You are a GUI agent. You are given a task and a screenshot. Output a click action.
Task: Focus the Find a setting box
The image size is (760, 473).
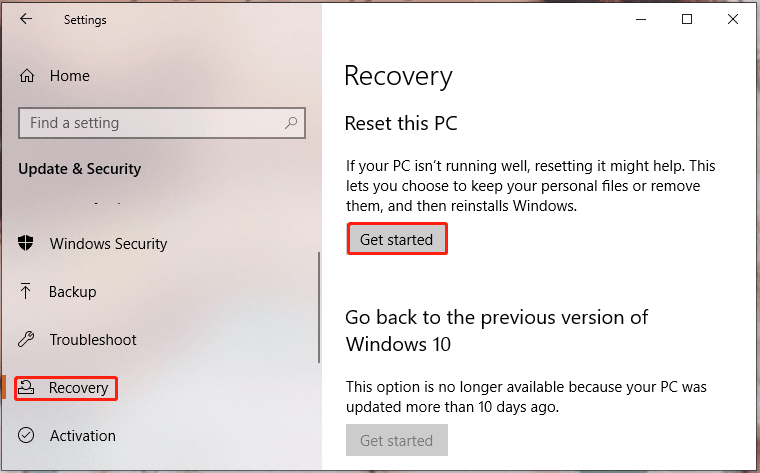162,123
